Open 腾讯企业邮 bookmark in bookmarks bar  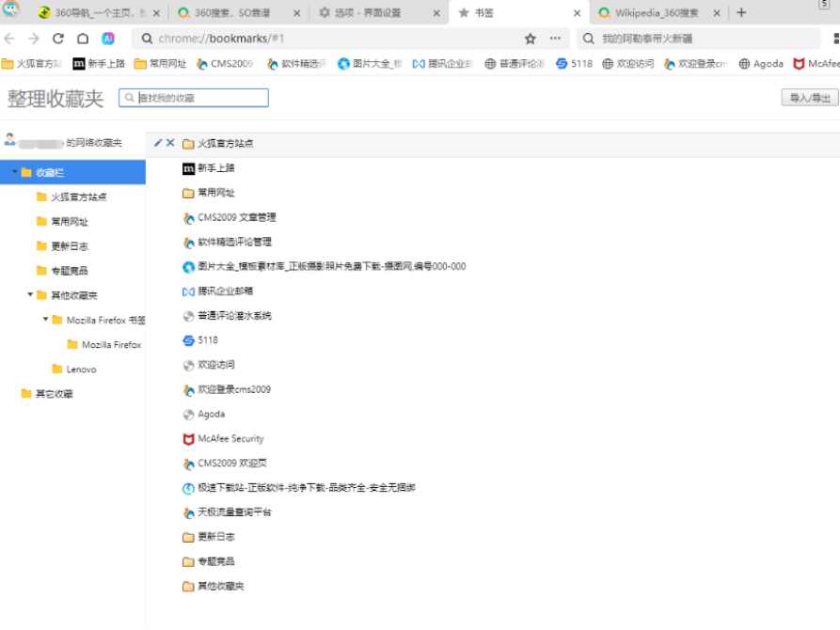(x=442, y=64)
